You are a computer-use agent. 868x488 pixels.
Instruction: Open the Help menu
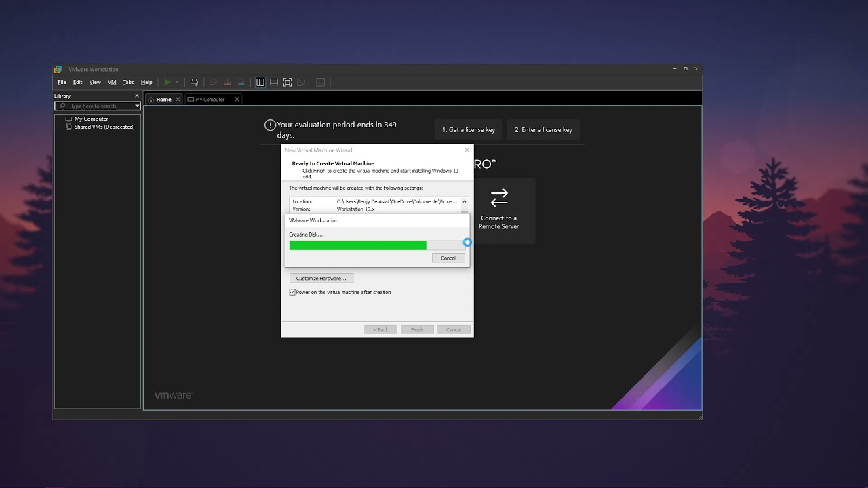pyautogui.click(x=146, y=82)
